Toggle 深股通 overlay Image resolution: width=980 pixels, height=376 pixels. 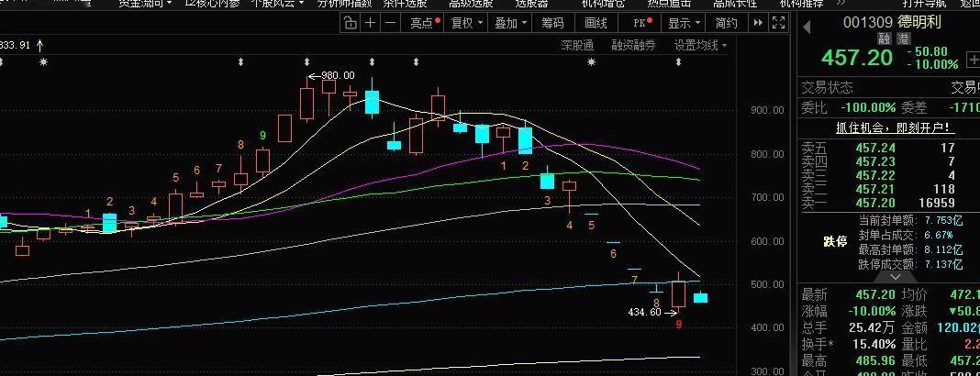pyautogui.click(x=577, y=45)
